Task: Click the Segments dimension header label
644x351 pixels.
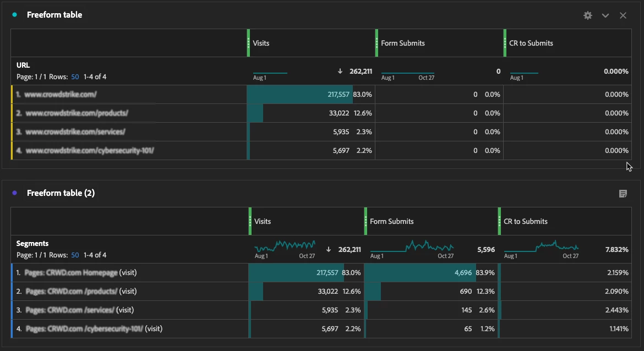Action: coord(32,243)
